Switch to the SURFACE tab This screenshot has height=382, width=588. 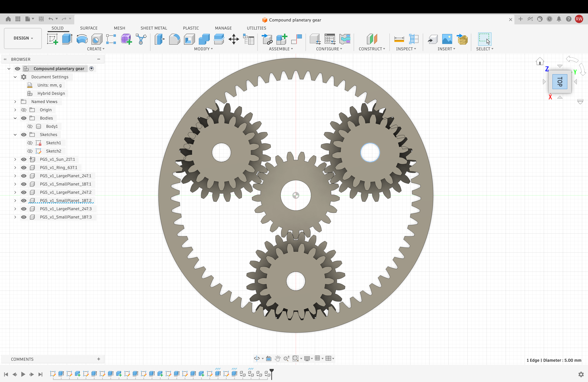89,28
